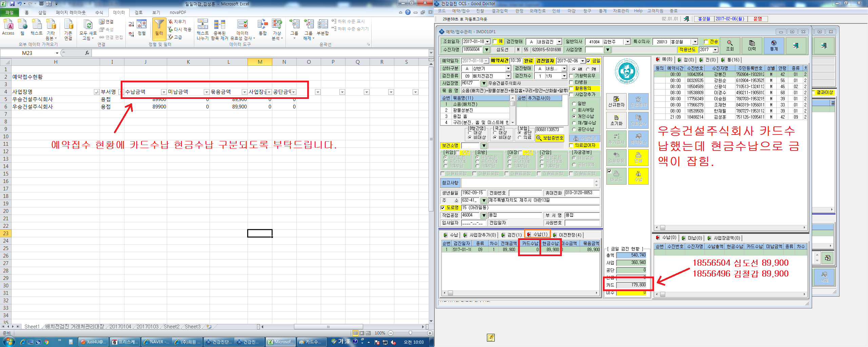This screenshot has width=868, height=347.
Task: Select the 개인수납 radio button
Action: (574, 116)
